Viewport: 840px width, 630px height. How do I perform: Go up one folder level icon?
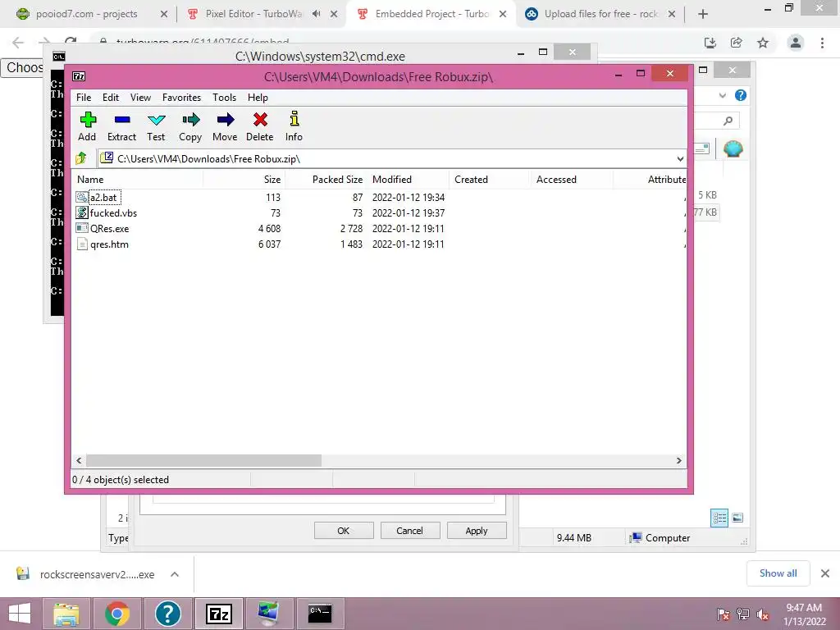[81, 158]
